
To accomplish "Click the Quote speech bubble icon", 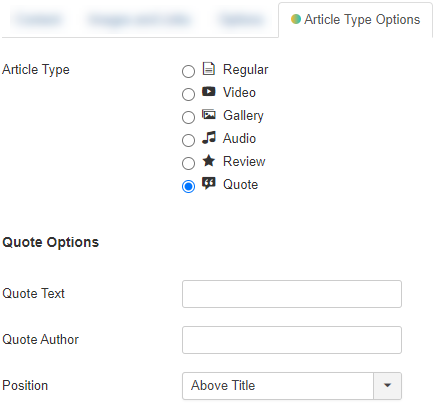I will [x=209, y=183].
